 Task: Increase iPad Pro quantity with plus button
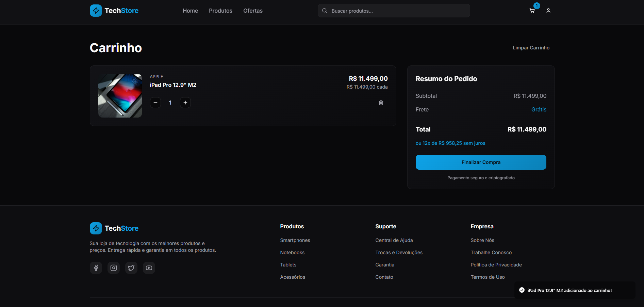pos(185,103)
